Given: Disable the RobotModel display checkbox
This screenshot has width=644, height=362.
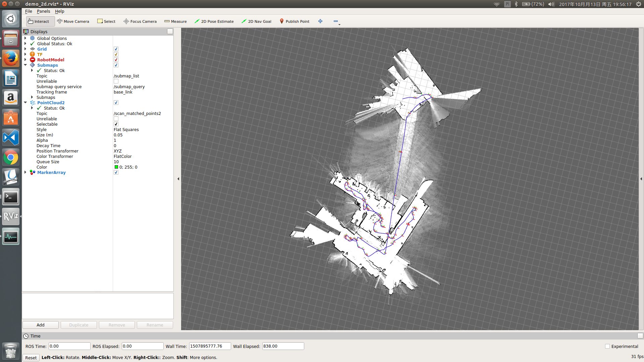Looking at the screenshot, I should click(116, 59).
